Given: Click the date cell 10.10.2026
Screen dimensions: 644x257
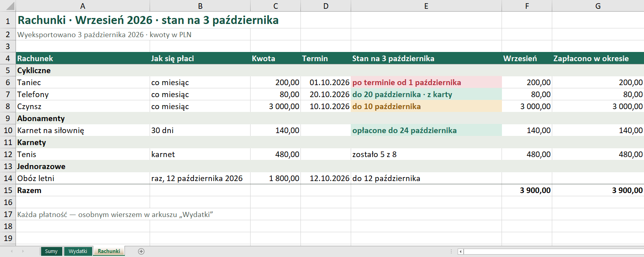Looking at the screenshot, I should (326, 106).
